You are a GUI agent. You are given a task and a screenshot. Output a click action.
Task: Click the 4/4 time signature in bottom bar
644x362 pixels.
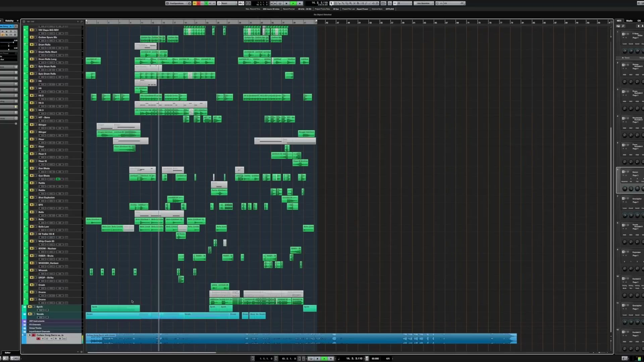pos(388,359)
